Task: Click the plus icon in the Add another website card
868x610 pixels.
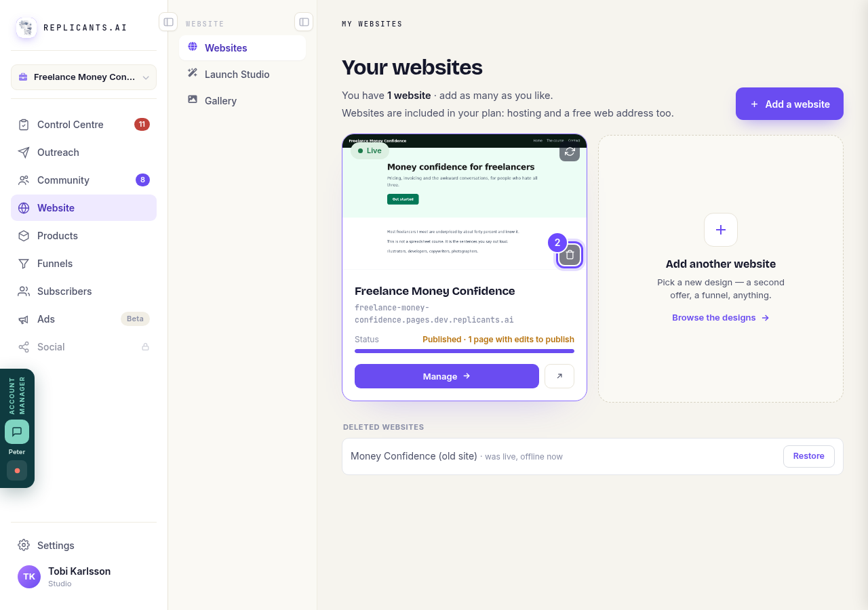Action: [721, 230]
